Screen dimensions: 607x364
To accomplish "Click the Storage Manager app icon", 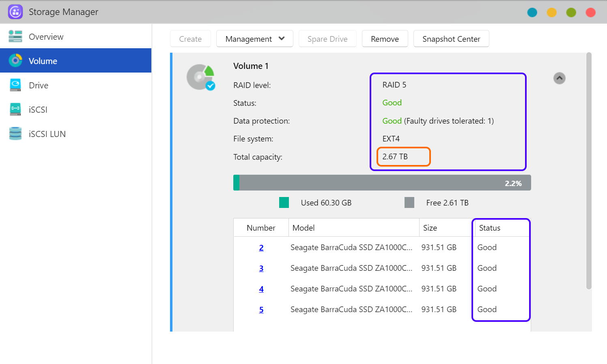I will pyautogui.click(x=15, y=12).
